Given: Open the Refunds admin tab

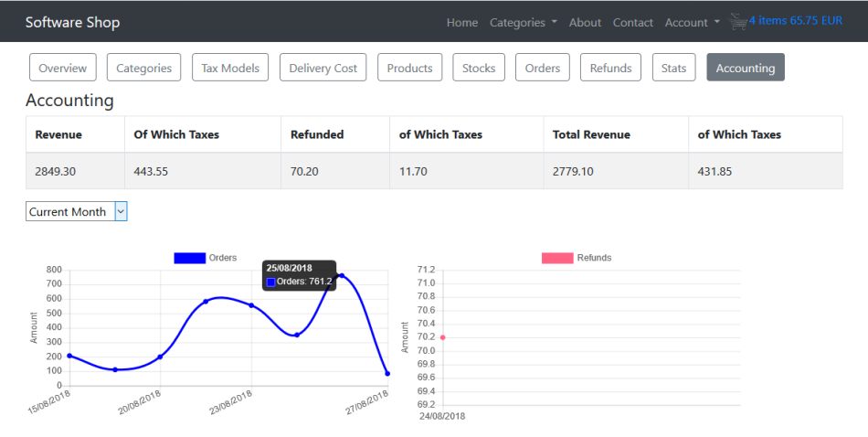Looking at the screenshot, I should tap(610, 68).
